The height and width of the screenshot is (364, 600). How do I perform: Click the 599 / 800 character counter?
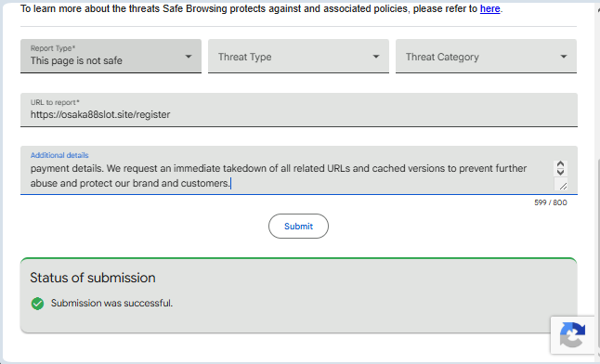[551, 202]
